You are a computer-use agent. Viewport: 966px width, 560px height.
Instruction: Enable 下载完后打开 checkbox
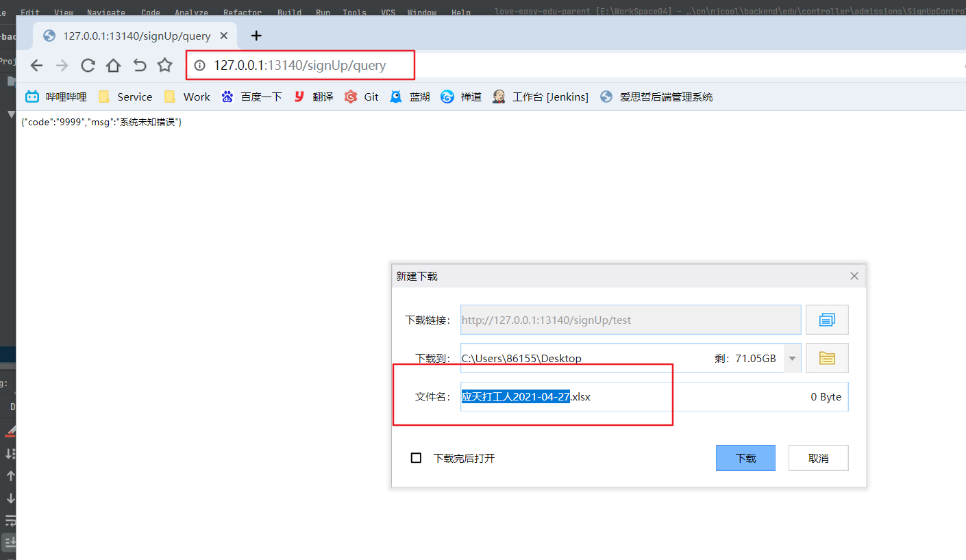[416, 458]
